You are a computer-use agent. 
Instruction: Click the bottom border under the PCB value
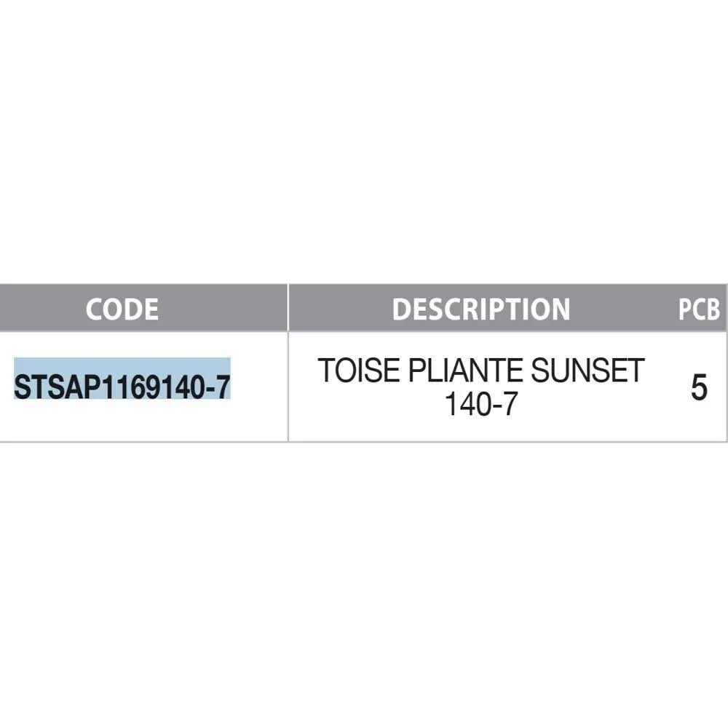point(699,441)
